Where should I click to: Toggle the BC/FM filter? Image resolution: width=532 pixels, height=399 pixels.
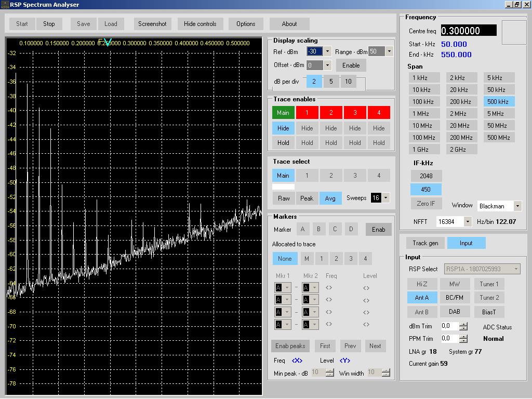point(455,298)
